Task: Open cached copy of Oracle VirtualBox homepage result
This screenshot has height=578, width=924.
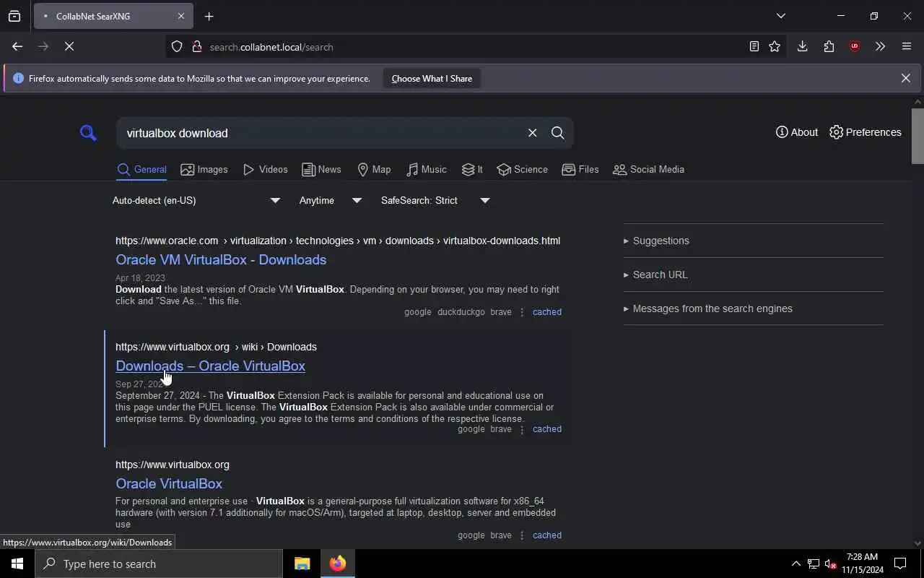Action: pos(546,535)
